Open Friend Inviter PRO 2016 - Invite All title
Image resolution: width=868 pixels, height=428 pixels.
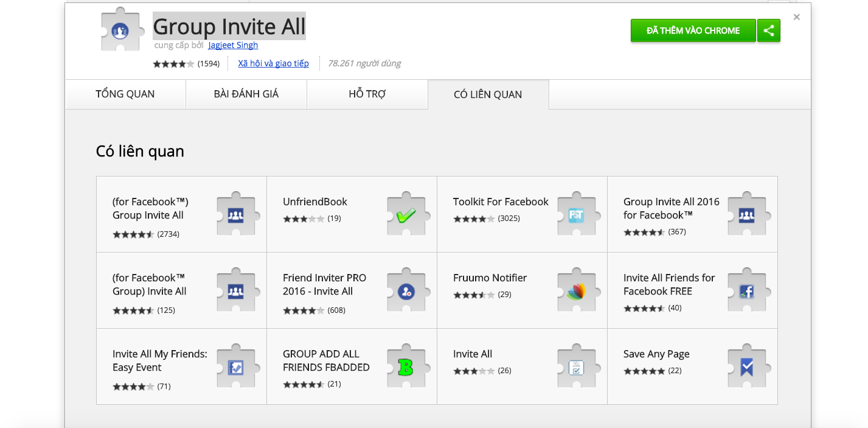[325, 284]
